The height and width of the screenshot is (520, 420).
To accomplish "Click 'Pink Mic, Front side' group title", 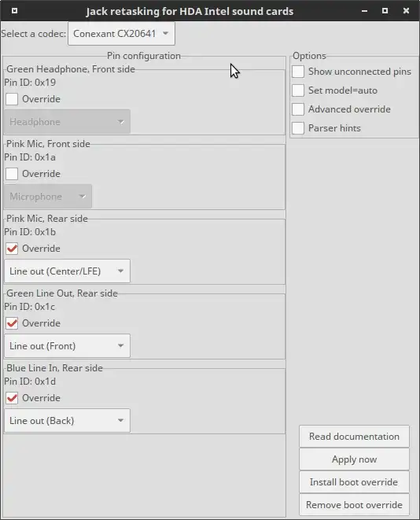I will click(48, 144).
